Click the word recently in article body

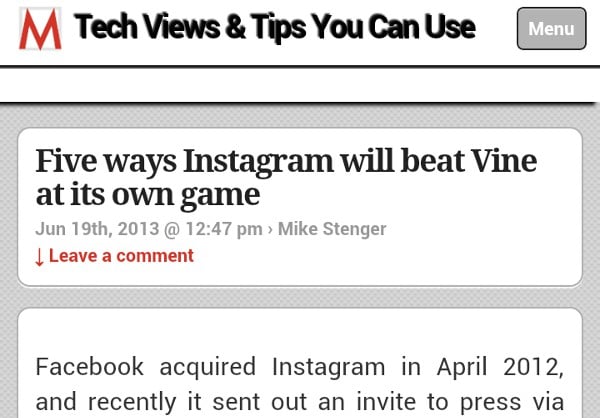point(132,403)
